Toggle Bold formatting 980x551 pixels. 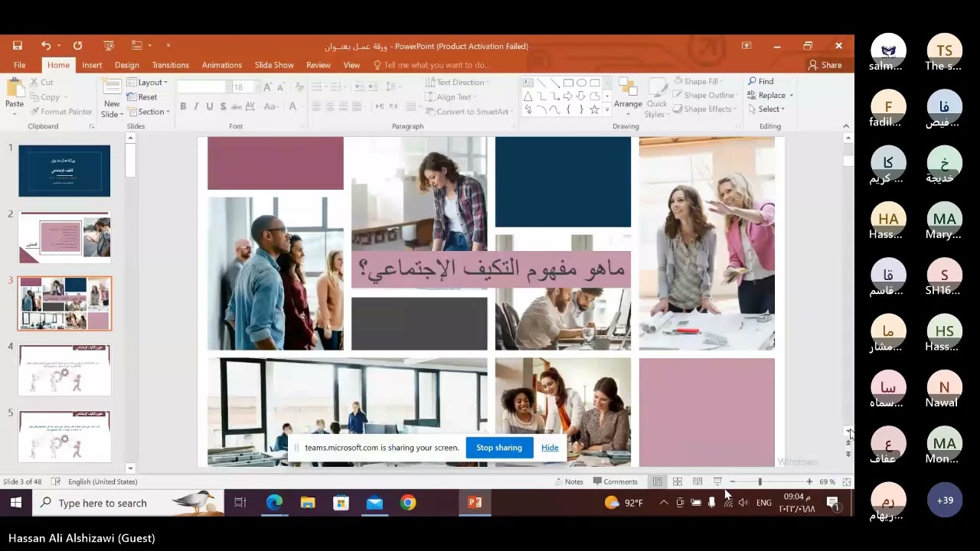[x=183, y=106]
